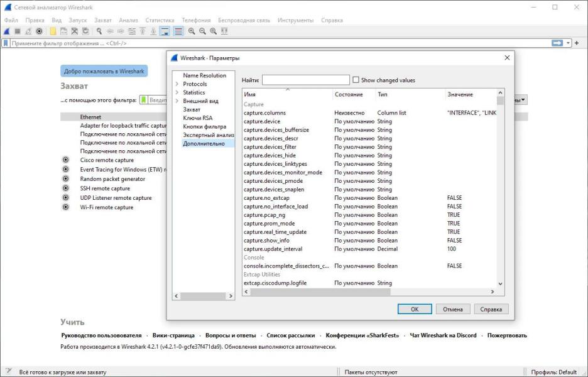This screenshot has width=588, height=377.
Task: Toggle the auto-scroll during capture icon
Action: (x=165, y=31)
